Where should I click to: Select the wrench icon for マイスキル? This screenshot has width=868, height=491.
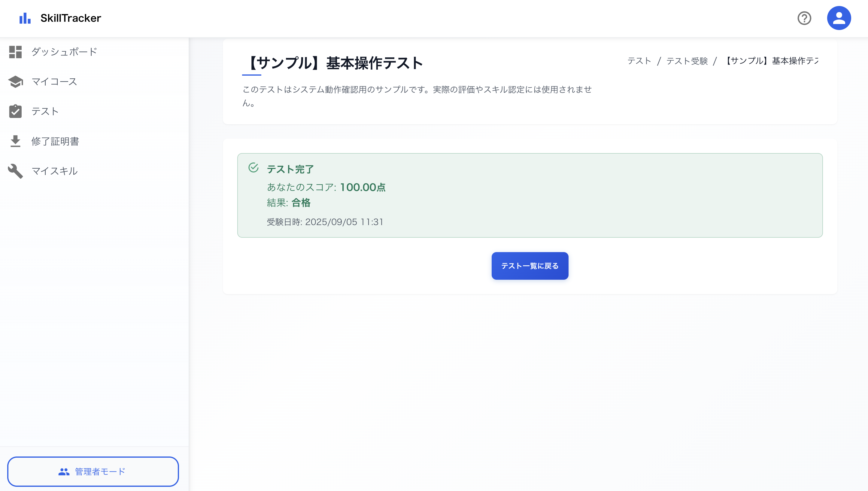pyautogui.click(x=15, y=171)
